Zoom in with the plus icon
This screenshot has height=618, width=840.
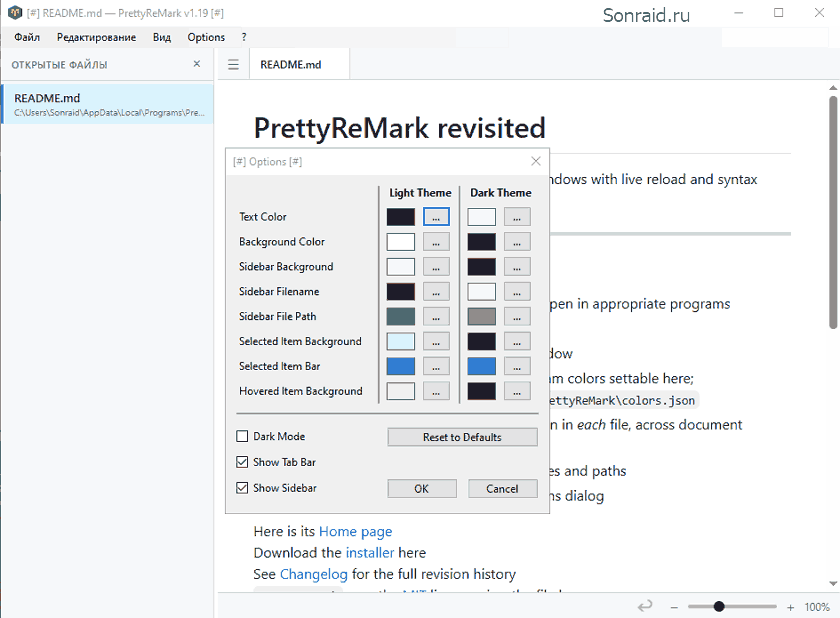790,607
